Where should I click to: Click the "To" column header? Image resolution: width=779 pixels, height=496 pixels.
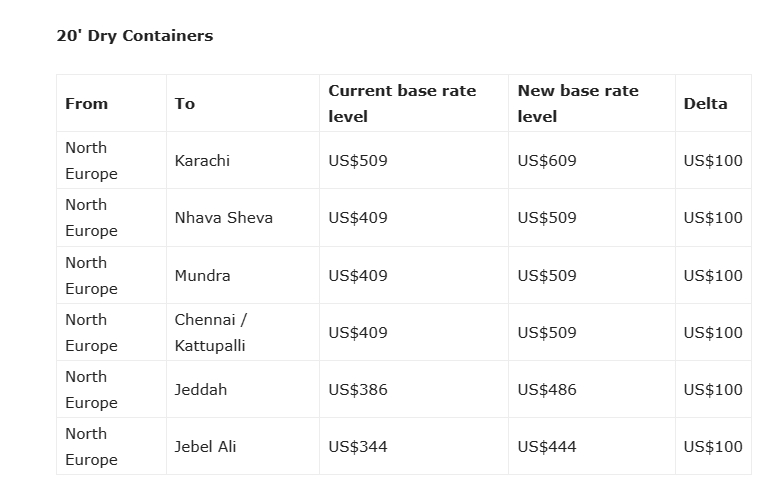tap(185, 104)
